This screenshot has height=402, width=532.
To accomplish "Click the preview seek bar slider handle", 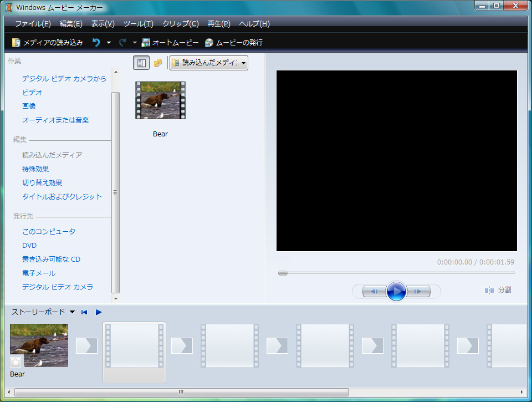I will pos(283,273).
